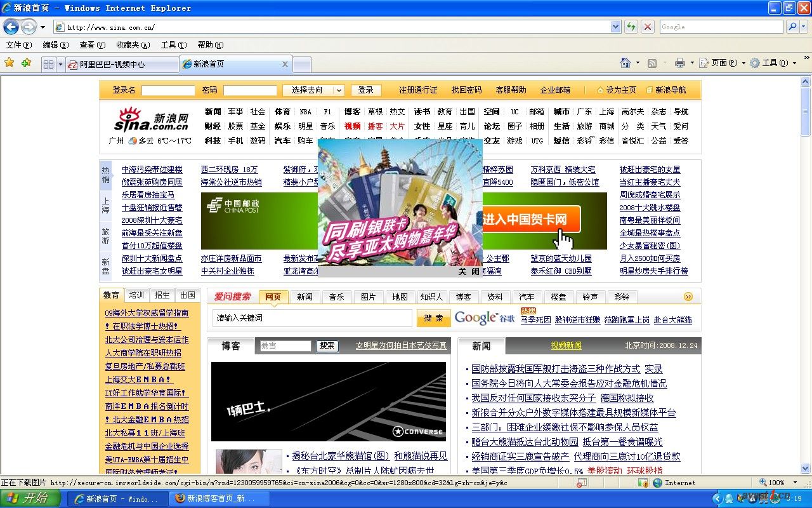Image resolution: width=812 pixels, height=508 pixels.
Task: Switch to the 培训 tab in education panel
Action: pyautogui.click(x=136, y=295)
